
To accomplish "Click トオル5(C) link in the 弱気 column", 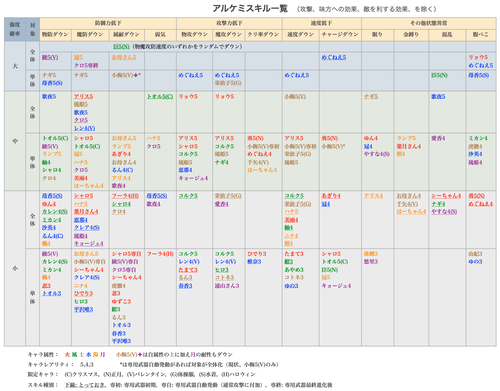I will pyautogui.click(x=160, y=97).
